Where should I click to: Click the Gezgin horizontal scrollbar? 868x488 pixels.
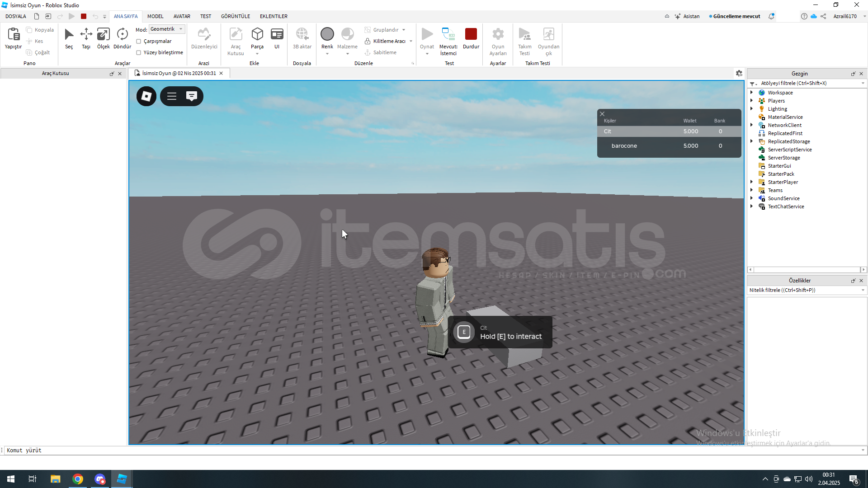coord(807,270)
